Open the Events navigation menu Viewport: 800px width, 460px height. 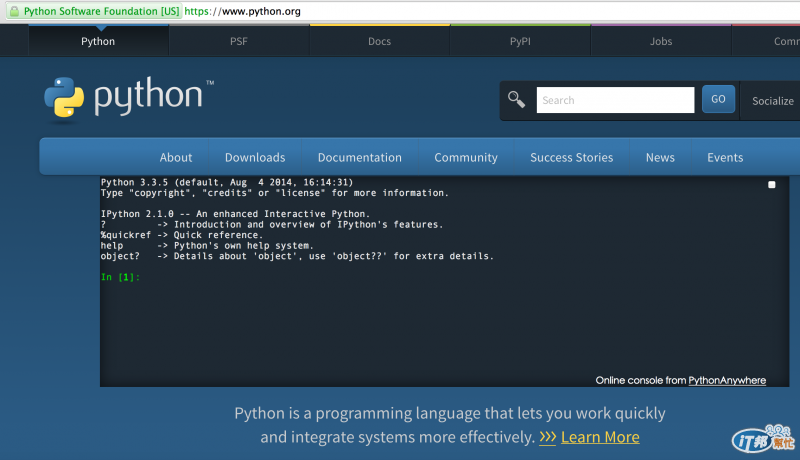725,158
